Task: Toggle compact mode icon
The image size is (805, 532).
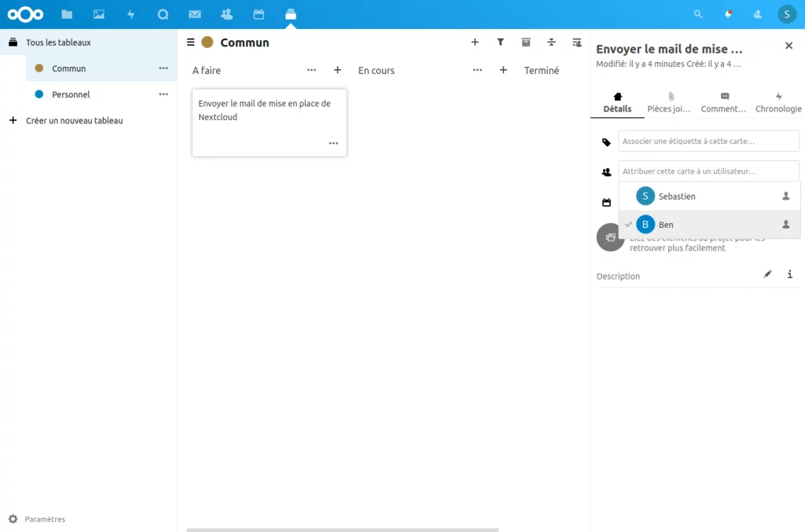Action: click(551, 42)
